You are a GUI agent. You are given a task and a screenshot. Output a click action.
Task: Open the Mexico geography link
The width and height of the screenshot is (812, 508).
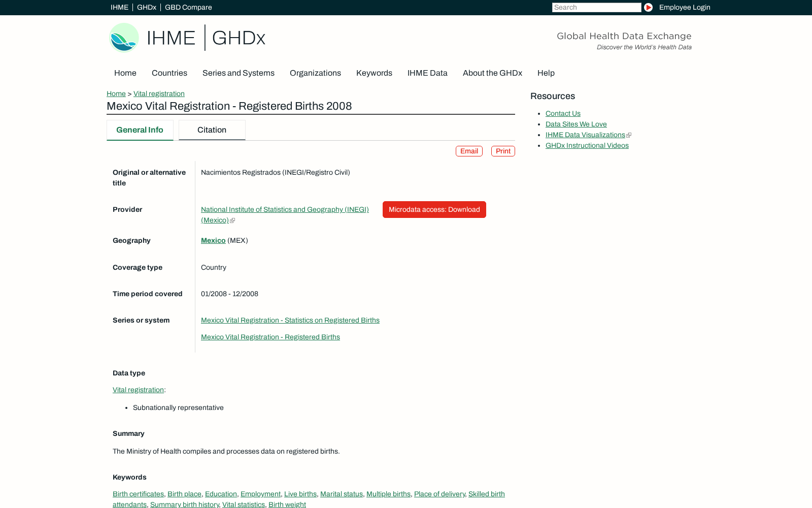click(x=213, y=240)
